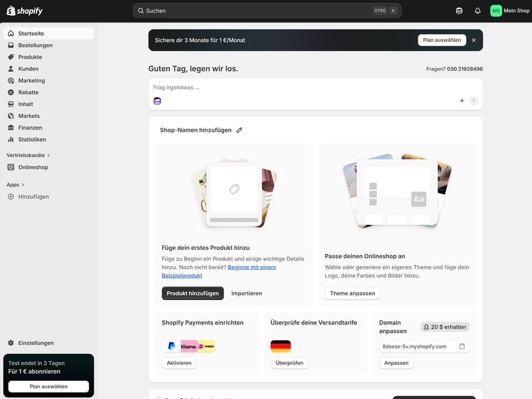Click Aktivieren for Shopify Payments
The height and width of the screenshot is (399, 532).
[179, 362]
